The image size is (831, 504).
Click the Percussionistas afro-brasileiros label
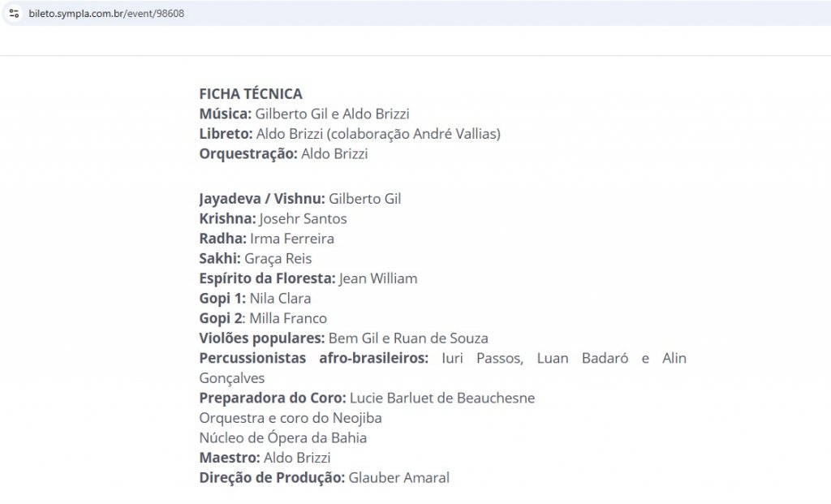click(313, 359)
